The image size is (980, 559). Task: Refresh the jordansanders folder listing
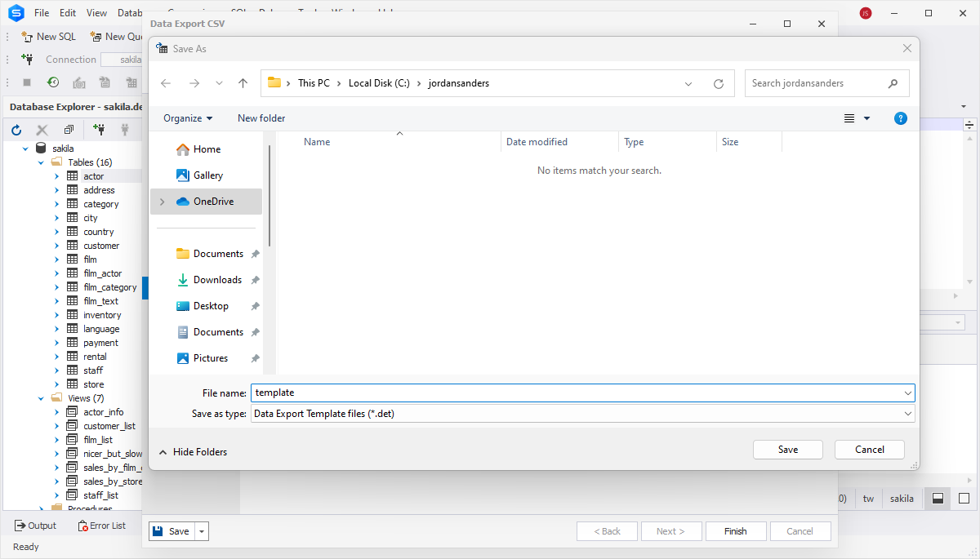pyautogui.click(x=719, y=83)
